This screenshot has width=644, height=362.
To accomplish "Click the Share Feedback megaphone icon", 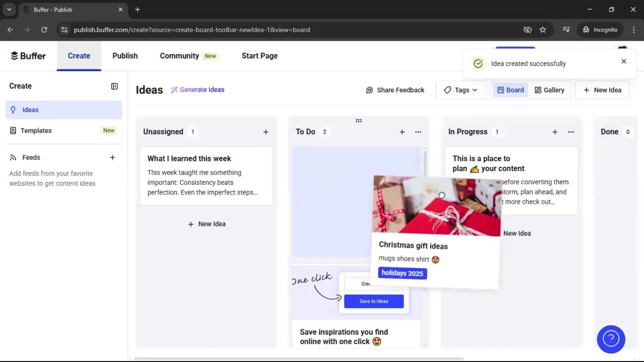I will (x=369, y=90).
